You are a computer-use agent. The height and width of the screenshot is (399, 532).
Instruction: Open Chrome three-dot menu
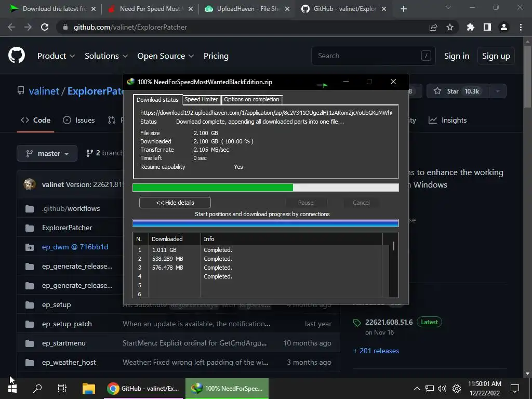click(x=521, y=27)
